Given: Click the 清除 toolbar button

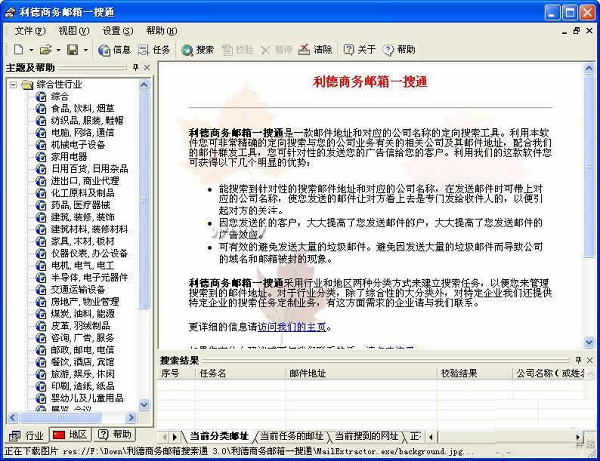Looking at the screenshot, I should coord(315,50).
